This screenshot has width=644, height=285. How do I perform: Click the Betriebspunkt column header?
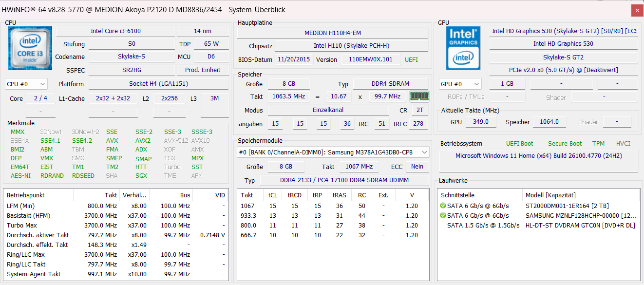[38, 195]
